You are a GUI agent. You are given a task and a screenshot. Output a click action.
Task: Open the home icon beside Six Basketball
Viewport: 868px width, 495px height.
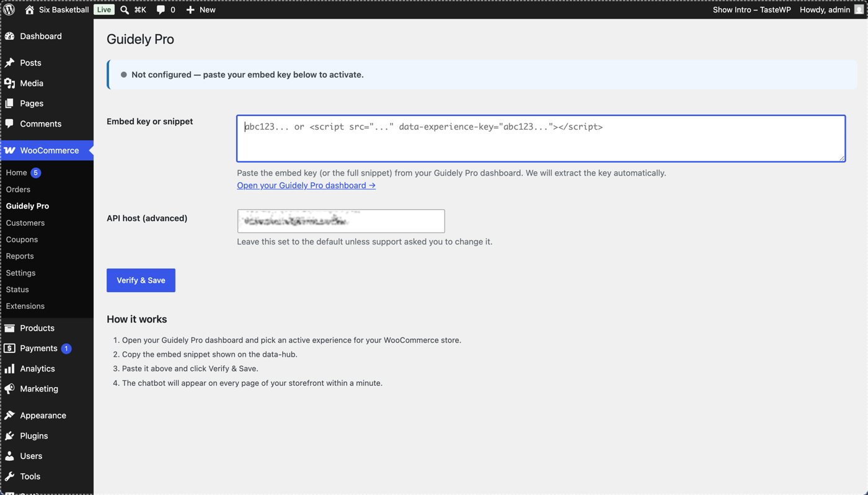[x=29, y=9]
